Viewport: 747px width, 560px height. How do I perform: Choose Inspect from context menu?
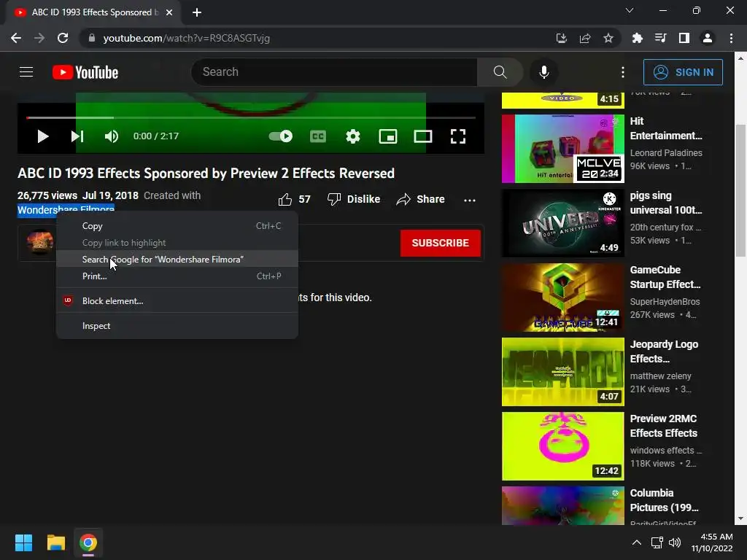click(177, 326)
